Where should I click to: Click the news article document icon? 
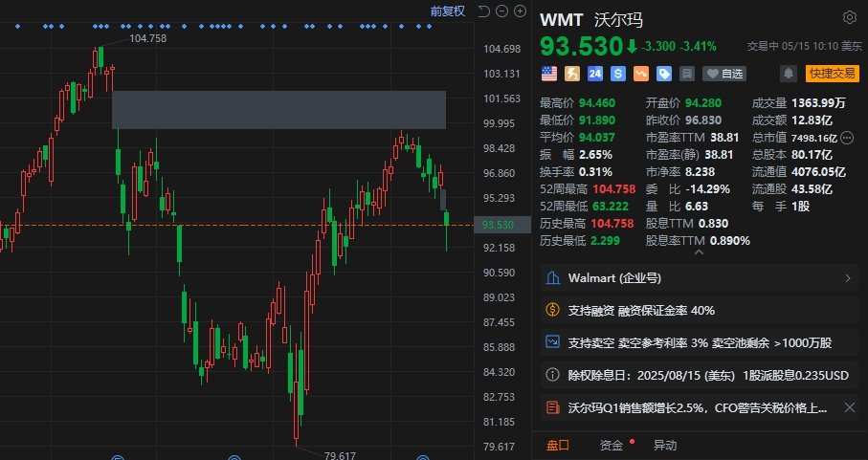pos(552,408)
